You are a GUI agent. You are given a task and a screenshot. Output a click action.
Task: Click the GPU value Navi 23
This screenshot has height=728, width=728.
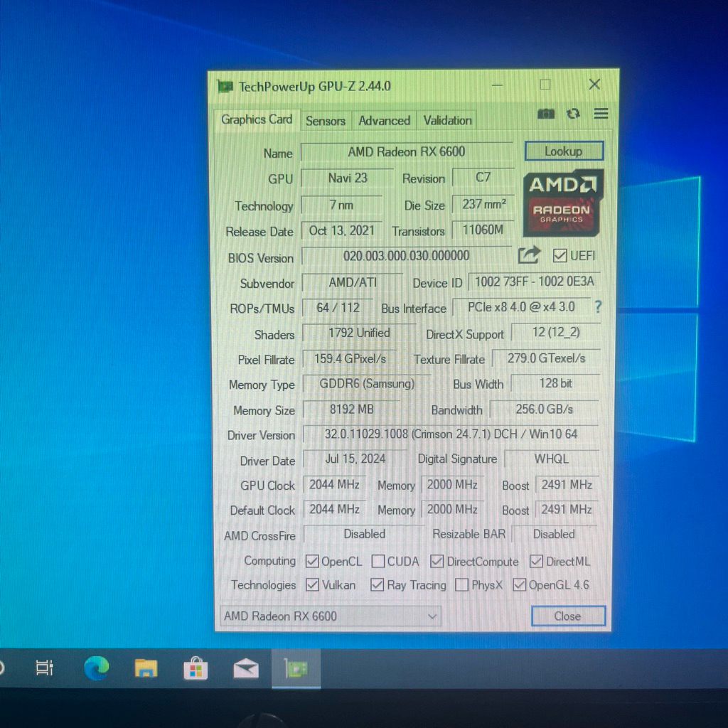tap(347, 178)
